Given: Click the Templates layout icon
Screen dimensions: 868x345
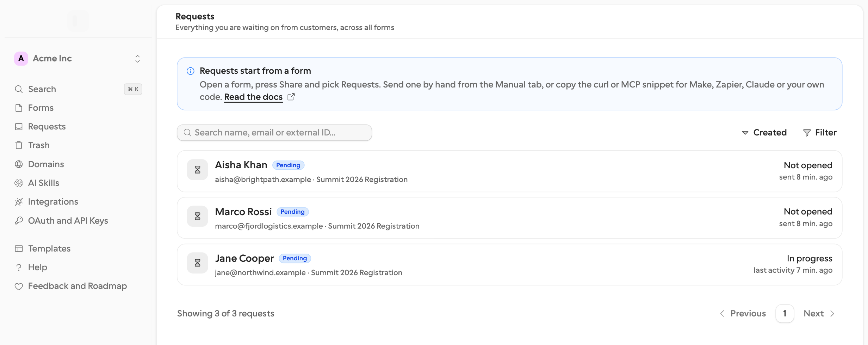Looking at the screenshot, I should pyautogui.click(x=19, y=249).
